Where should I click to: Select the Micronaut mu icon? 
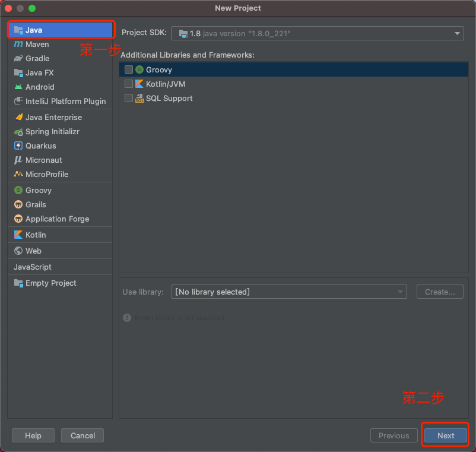tap(18, 160)
